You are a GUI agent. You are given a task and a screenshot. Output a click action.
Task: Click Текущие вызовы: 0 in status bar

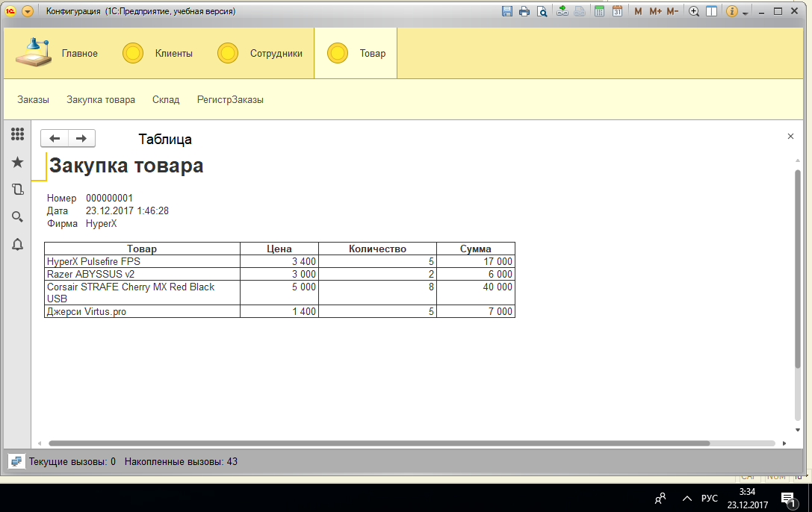72,461
